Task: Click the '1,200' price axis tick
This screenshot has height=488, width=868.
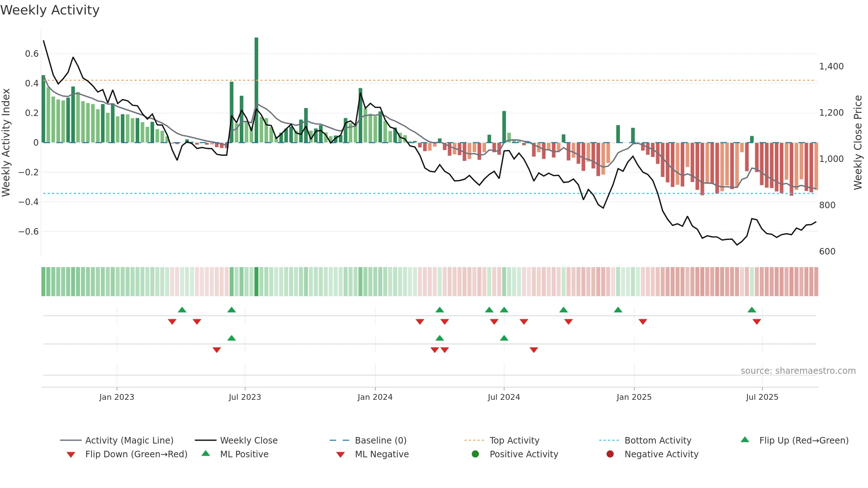Action: click(831, 113)
